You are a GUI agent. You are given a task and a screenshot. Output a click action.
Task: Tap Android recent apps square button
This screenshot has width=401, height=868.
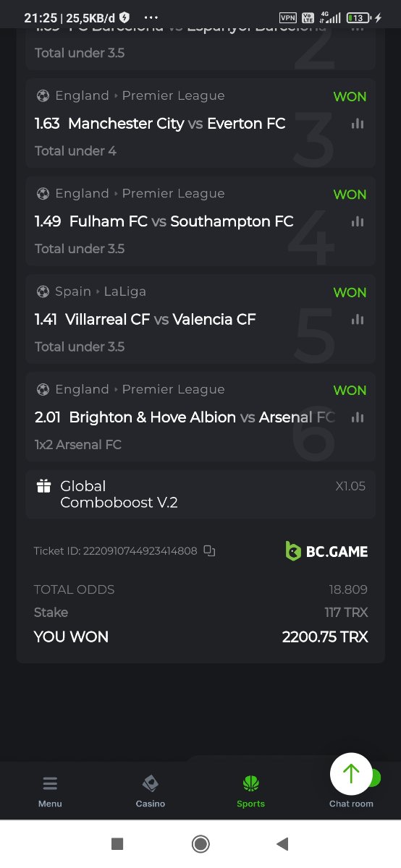pyautogui.click(x=117, y=843)
